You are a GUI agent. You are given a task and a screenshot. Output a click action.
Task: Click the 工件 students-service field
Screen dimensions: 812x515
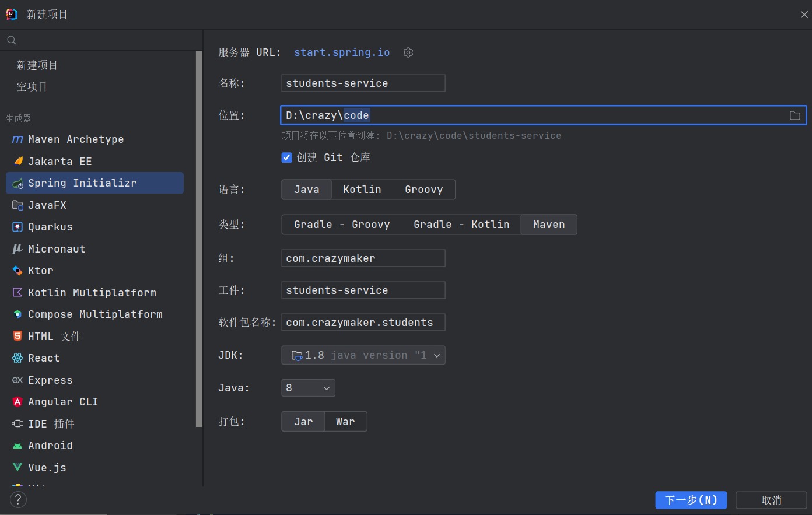[363, 290]
